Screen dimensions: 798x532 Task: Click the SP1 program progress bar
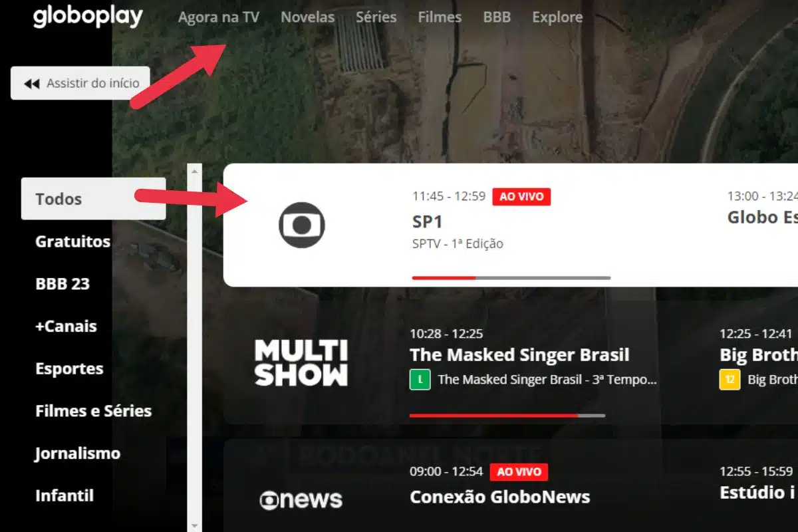(x=511, y=277)
